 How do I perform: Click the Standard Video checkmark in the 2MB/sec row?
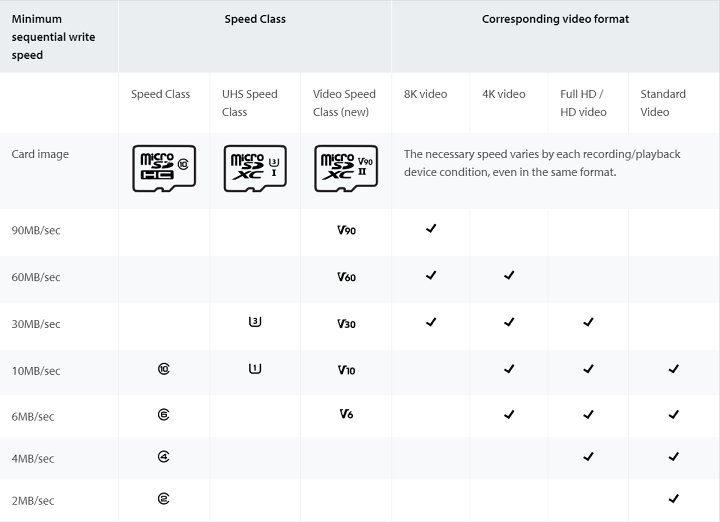673,498
